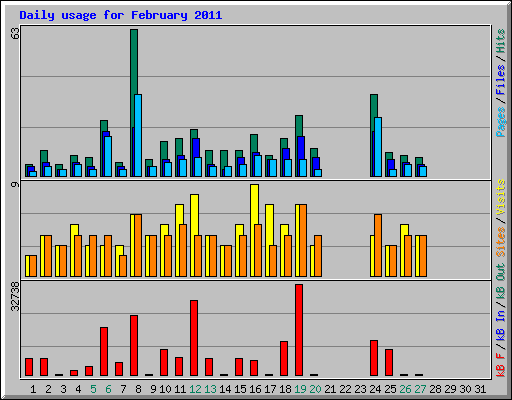Click day label '9' on the x-axis
This screenshot has width=512, height=400.
(x=153, y=389)
